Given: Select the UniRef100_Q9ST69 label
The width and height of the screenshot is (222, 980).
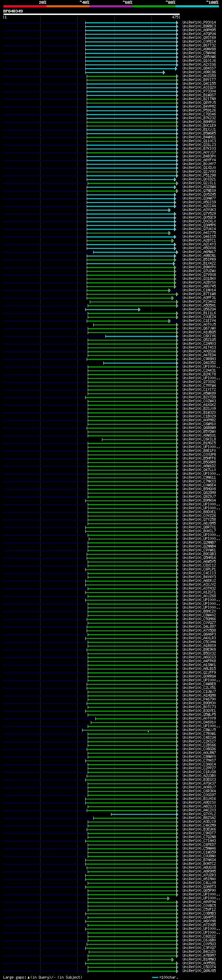Looking at the screenshot, I should pyautogui.click(x=199, y=38).
